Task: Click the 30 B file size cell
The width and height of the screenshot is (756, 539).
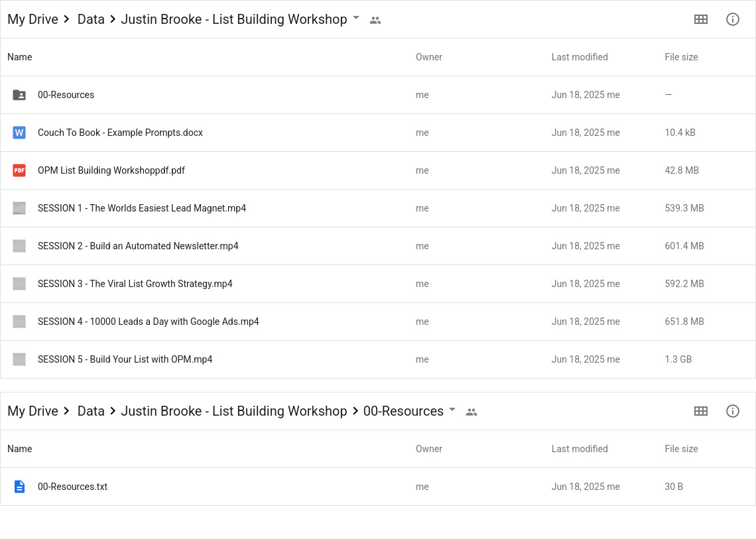Action: pyautogui.click(x=674, y=487)
